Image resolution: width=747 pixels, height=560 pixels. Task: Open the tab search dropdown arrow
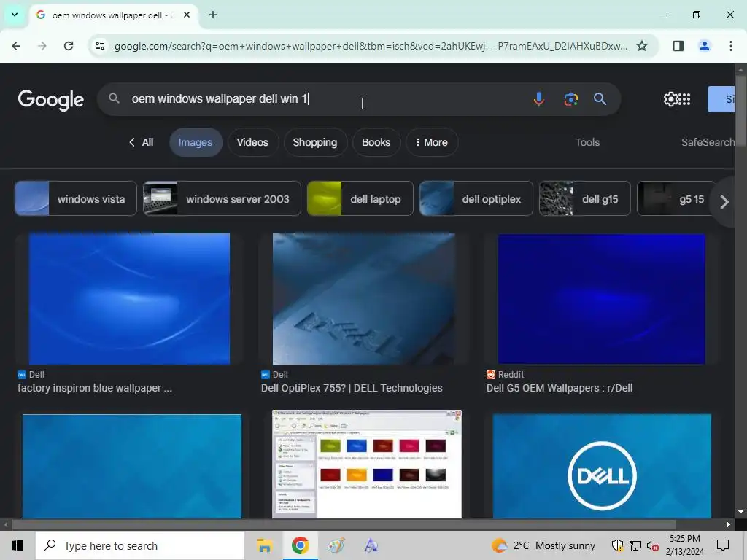[15, 15]
